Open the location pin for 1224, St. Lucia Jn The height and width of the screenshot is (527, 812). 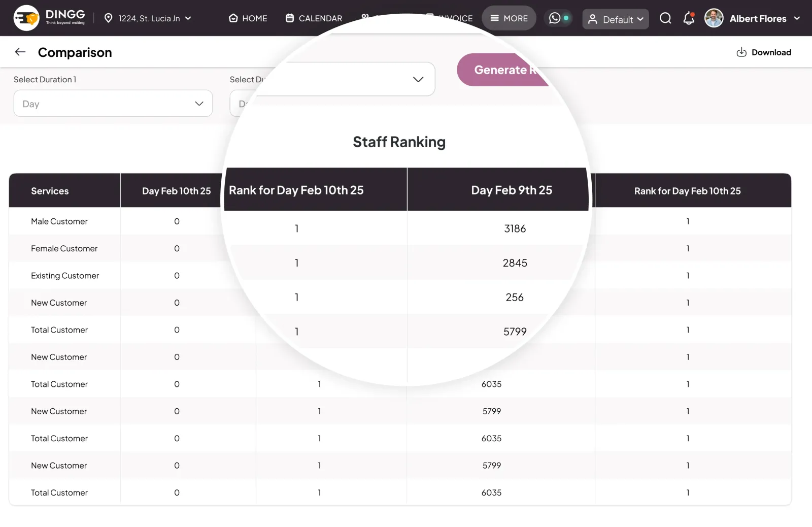(108, 18)
